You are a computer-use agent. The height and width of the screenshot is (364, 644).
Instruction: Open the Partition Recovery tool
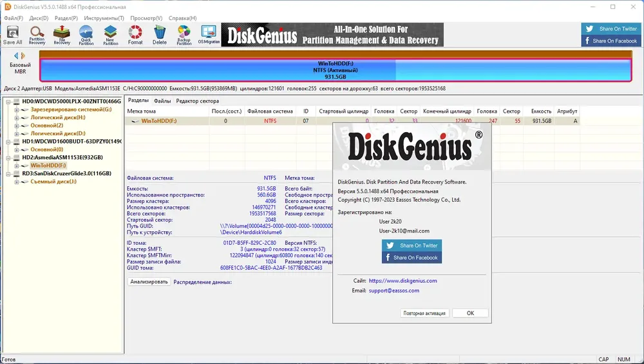tap(37, 35)
